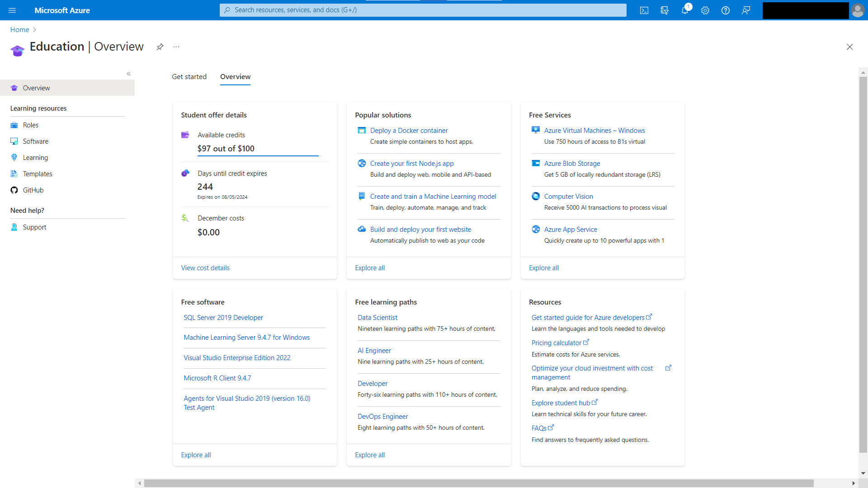Screen dimensions: 868x488
Task: Click Explore all under Popular solutions
Action: click(370, 268)
